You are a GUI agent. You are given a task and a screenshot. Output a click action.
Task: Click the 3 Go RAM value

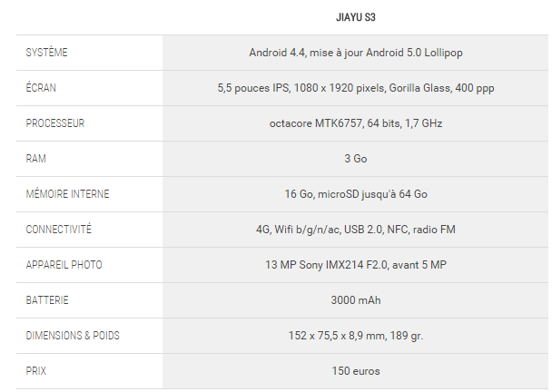[x=356, y=159]
